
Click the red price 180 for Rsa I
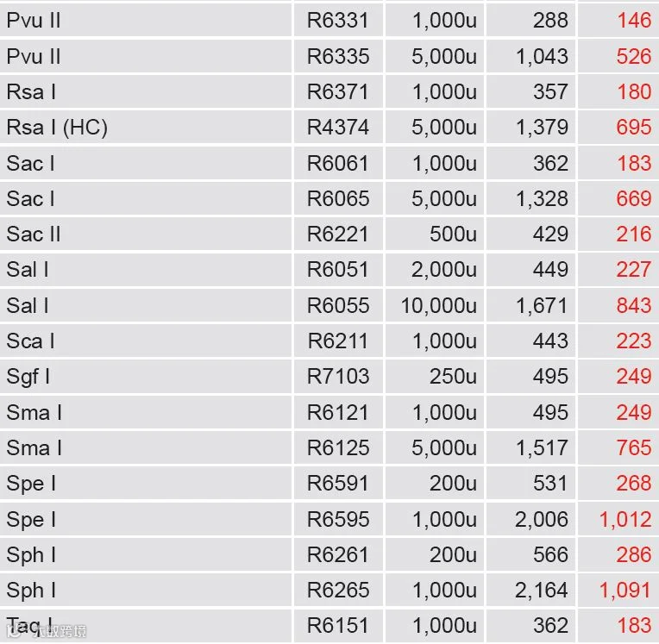point(634,91)
